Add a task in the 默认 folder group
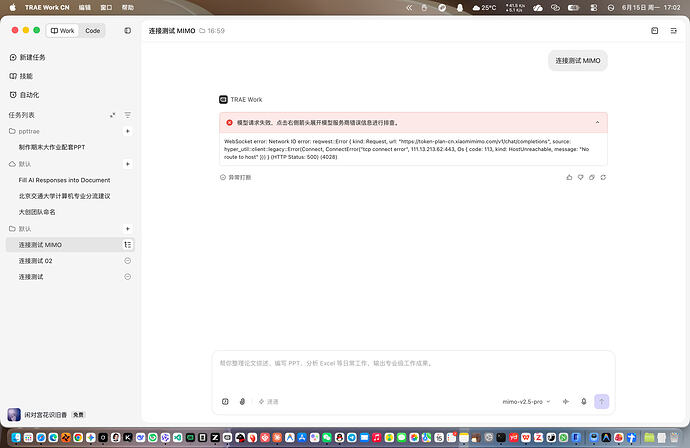 (x=128, y=229)
